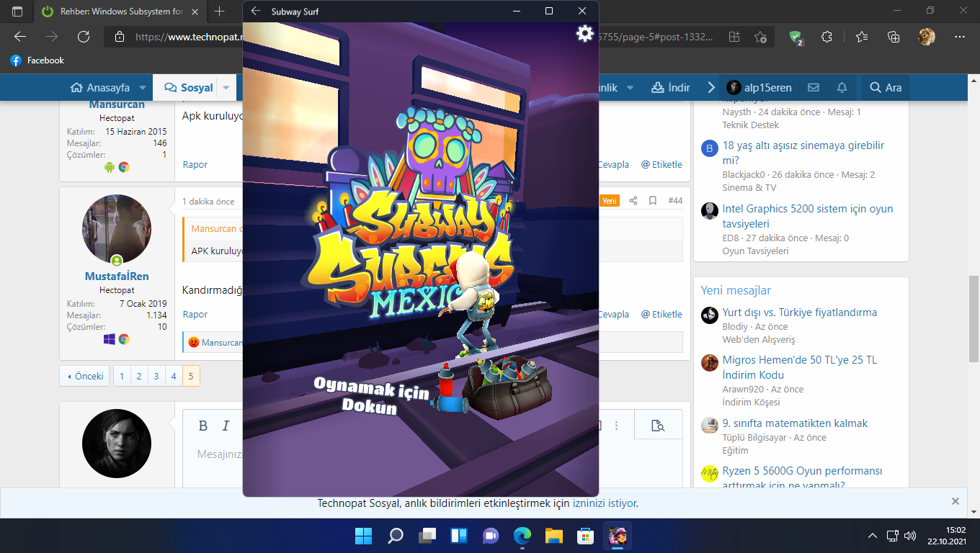The height and width of the screenshot is (553, 980).
Task: Open the Extensions puzzle icon
Action: pyautogui.click(x=827, y=37)
